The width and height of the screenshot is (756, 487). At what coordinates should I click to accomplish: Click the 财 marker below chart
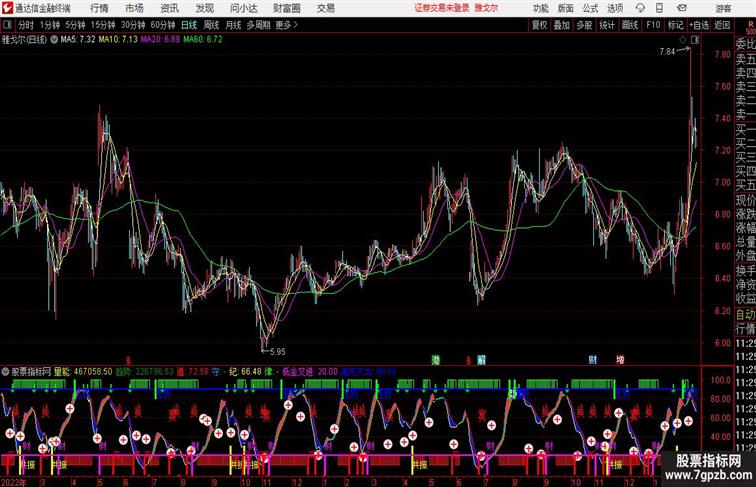click(593, 360)
